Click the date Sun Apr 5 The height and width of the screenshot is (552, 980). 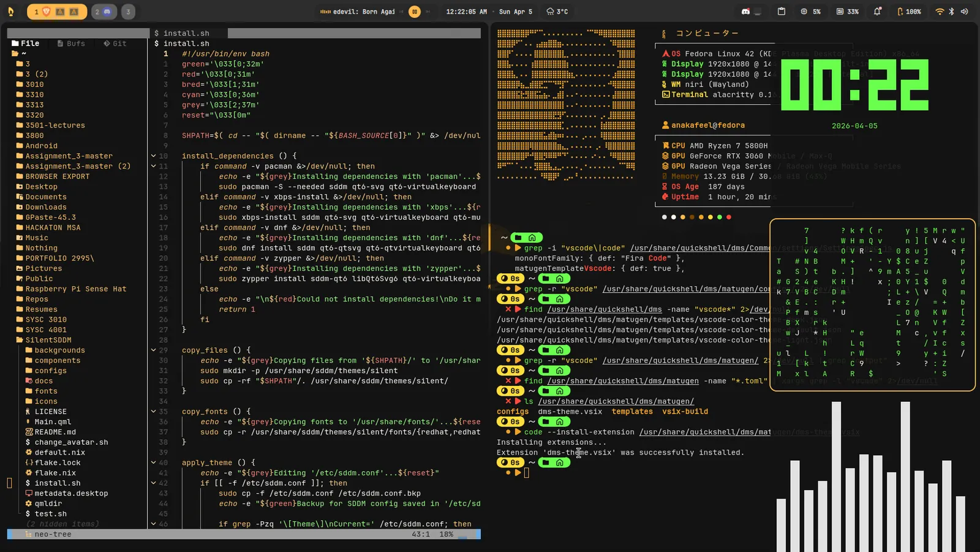pyautogui.click(x=515, y=12)
